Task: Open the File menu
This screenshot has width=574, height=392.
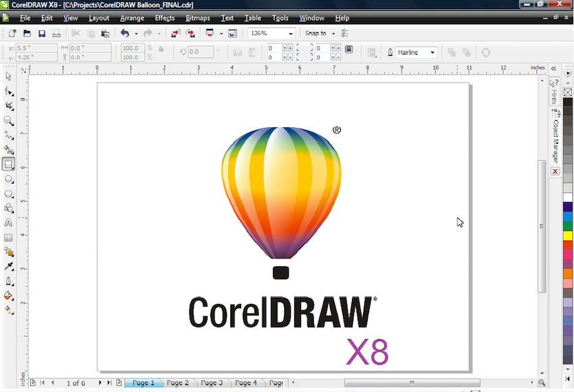Action: (25, 18)
